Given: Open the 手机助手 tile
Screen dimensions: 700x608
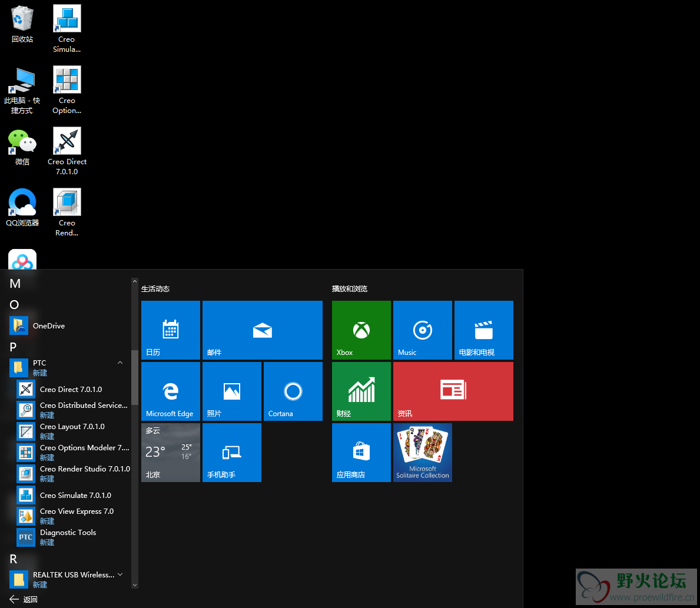Looking at the screenshot, I should click(232, 452).
